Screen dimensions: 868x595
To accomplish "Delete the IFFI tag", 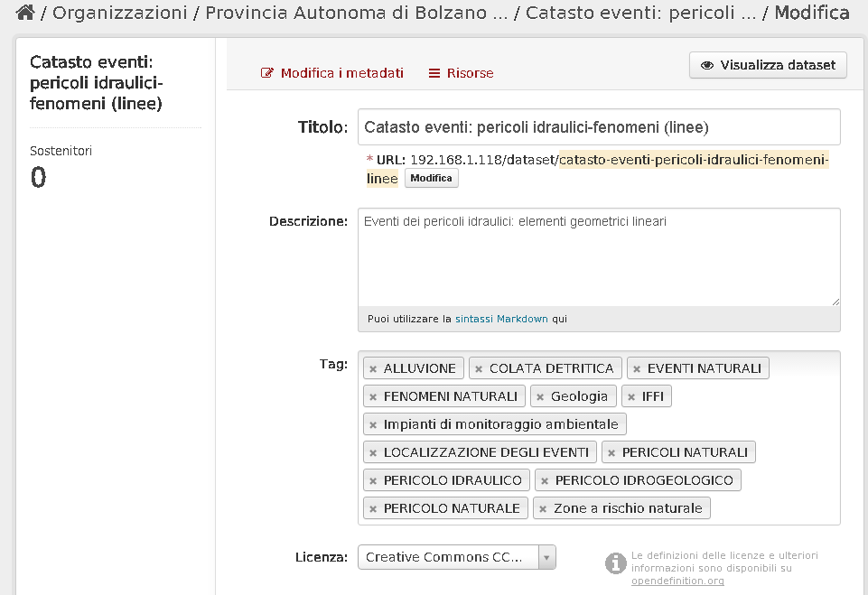I will click(x=631, y=397).
